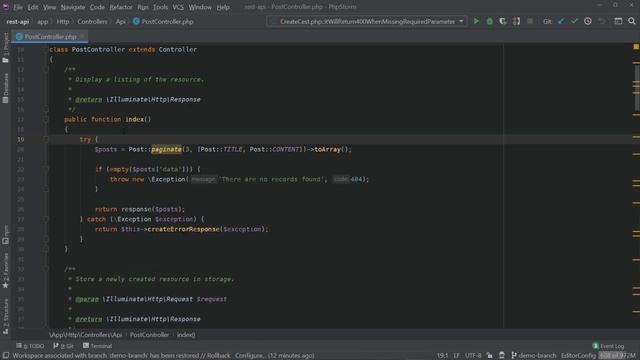Open the Structure tool window
This screenshot has width=640, height=360.
(5, 316)
